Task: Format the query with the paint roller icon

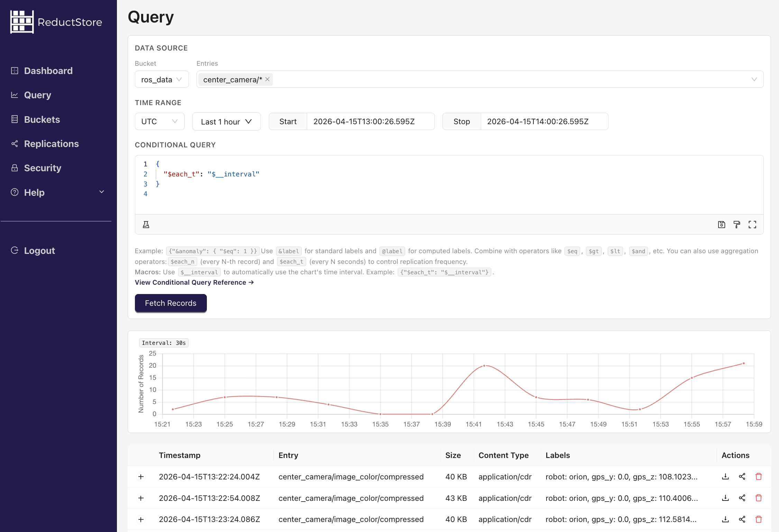Action: (737, 224)
